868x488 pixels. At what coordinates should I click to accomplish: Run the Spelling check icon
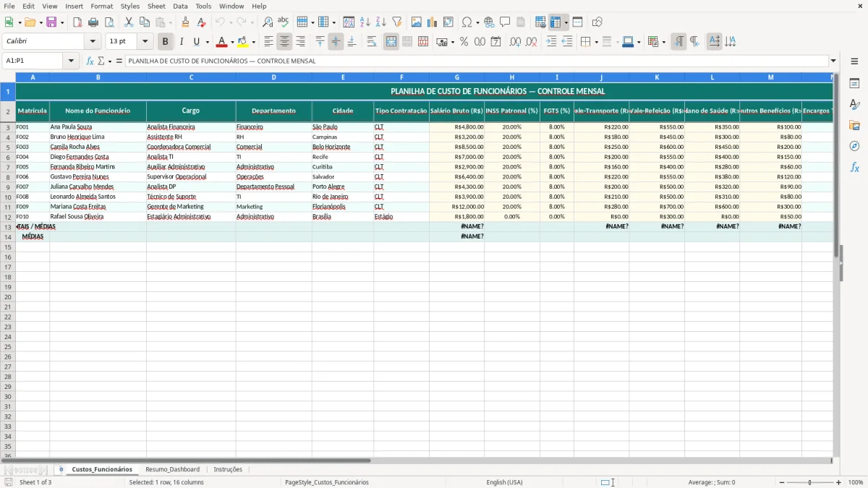point(284,22)
